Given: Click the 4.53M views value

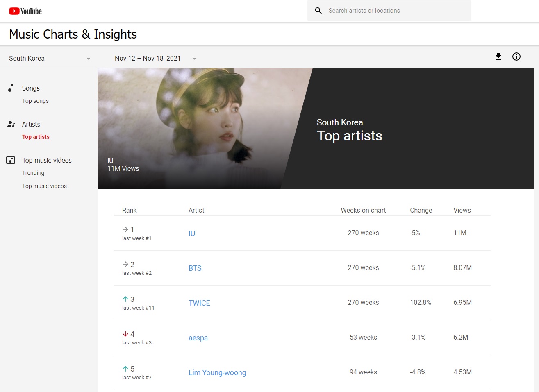Looking at the screenshot, I should 462,372.
